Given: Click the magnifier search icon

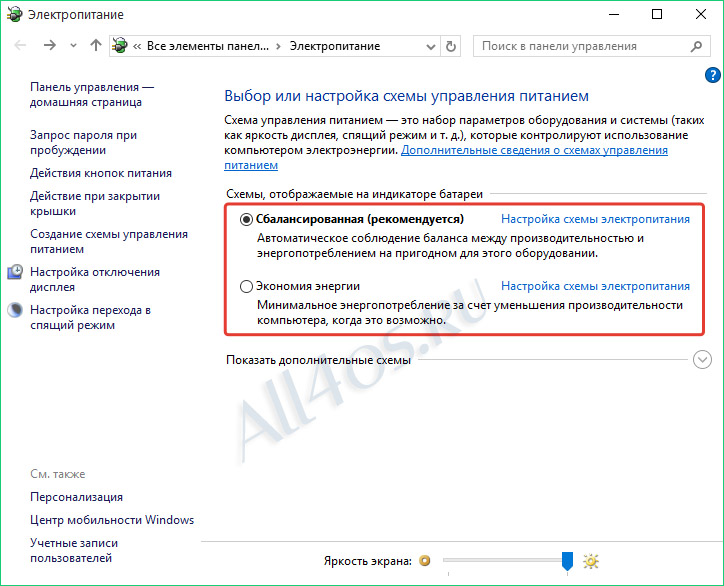Looking at the screenshot, I should coord(696,46).
